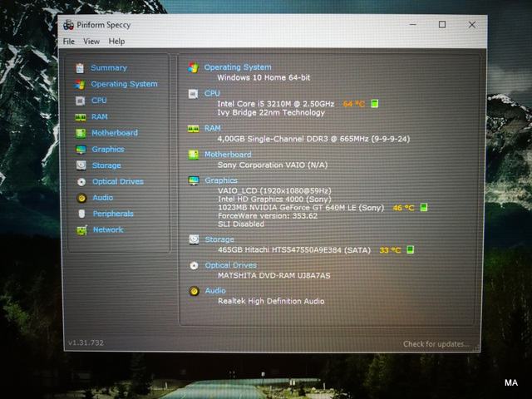Viewport: 532px width, 399px height.
Task: Click the Windows flag icon beside sidebar Operating System
Action: click(80, 85)
